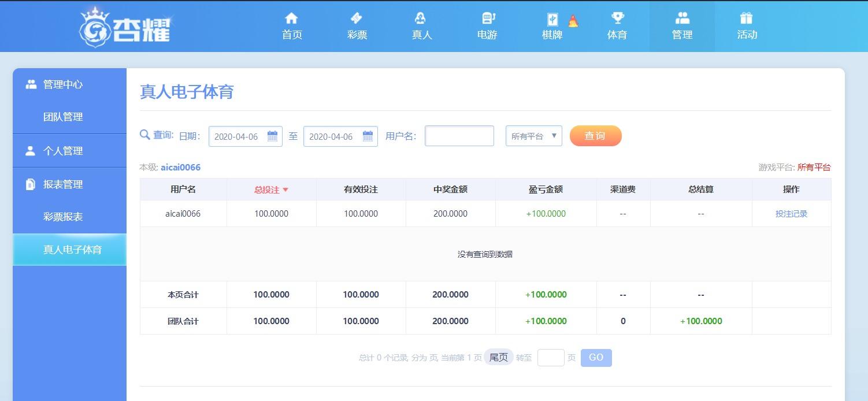Click the 杏耀 site logo
Viewport: 868px width, 401px height.
point(125,27)
